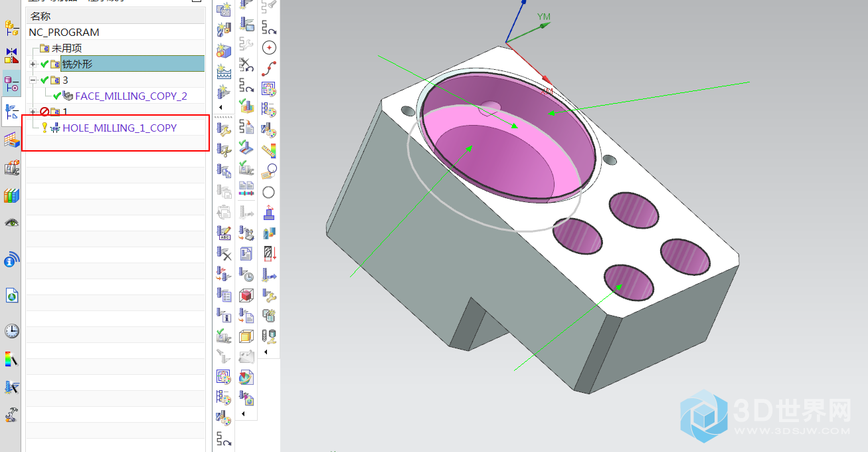Click the Copy Object icon

(x=224, y=171)
